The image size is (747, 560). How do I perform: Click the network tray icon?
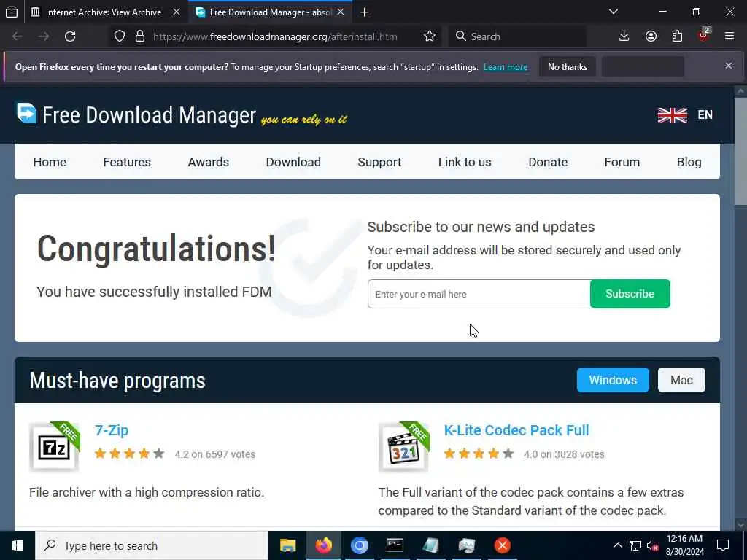635,545
